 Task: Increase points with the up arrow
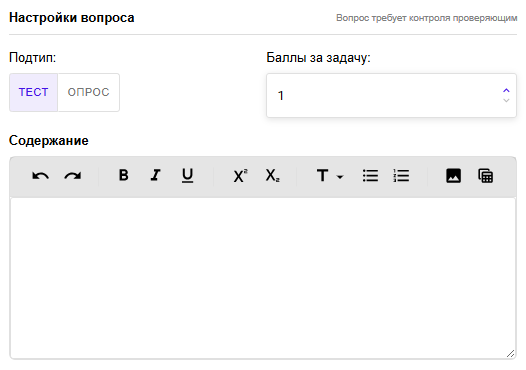506,91
